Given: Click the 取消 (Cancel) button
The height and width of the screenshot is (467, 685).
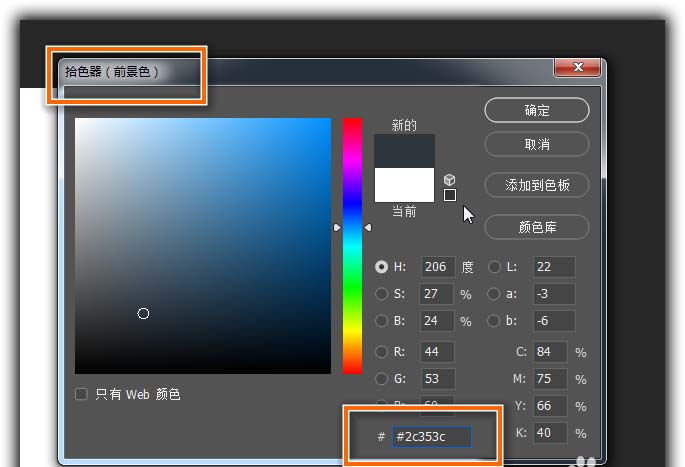Looking at the screenshot, I should [x=536, y=144].
